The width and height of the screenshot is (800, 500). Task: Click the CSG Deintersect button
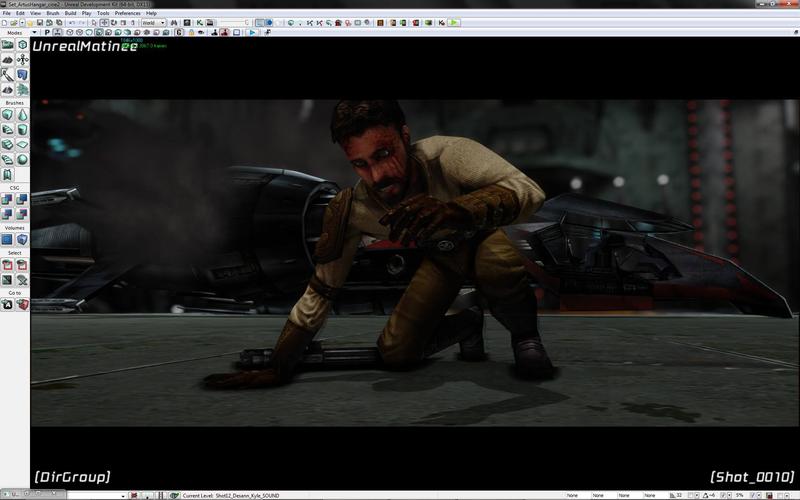coord(22,214)
